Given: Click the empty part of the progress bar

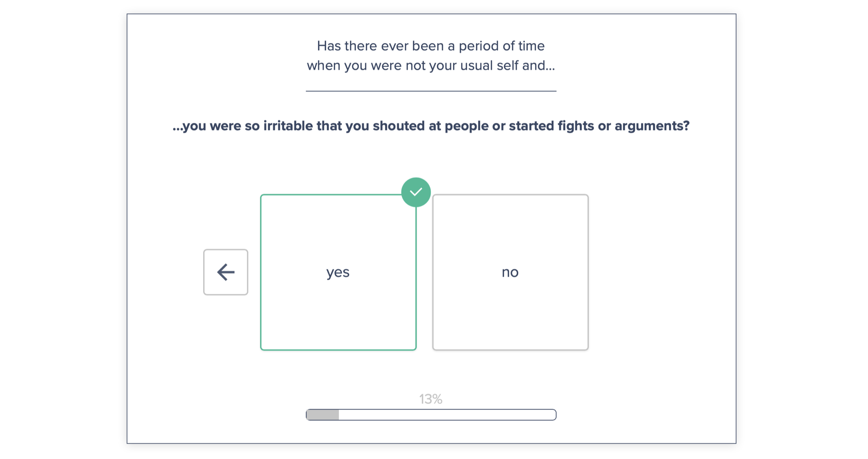Looking at the screenshot, I should click(447, 415).
